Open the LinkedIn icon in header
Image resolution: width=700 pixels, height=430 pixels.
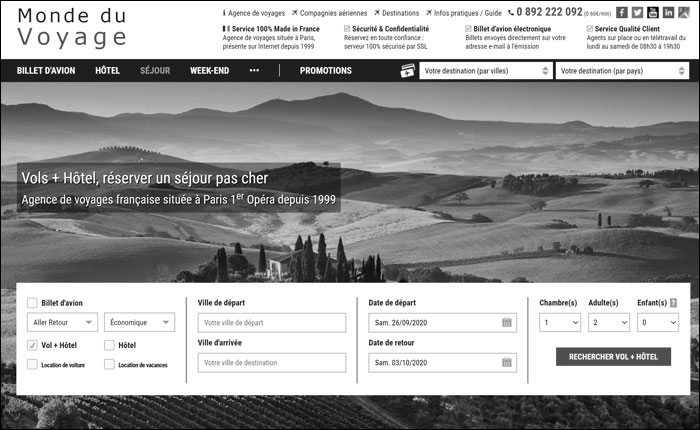(668, 12)
